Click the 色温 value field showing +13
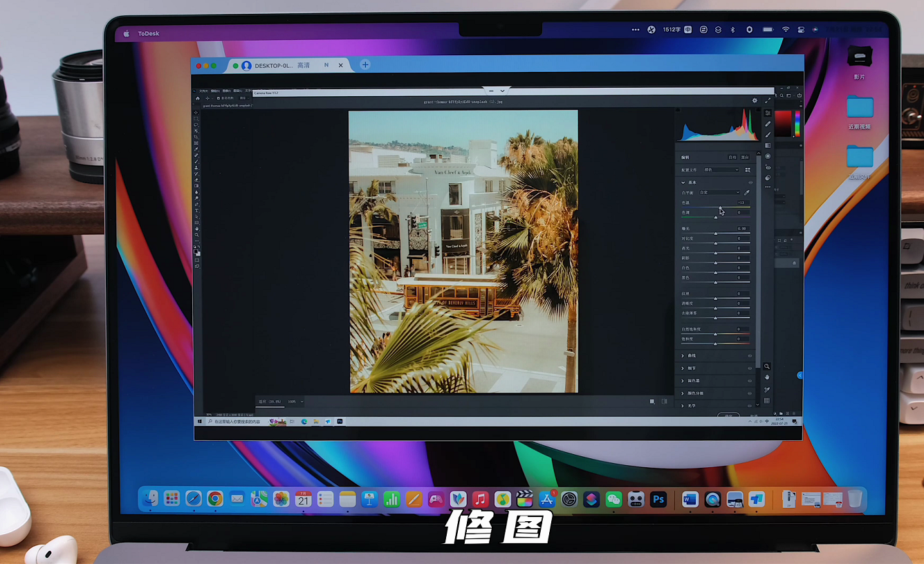 pyautogui.click(x=742, y=203)
